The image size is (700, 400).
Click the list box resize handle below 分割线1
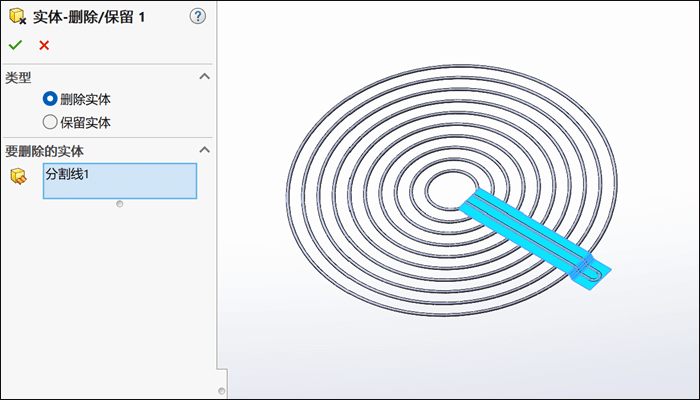120,204
